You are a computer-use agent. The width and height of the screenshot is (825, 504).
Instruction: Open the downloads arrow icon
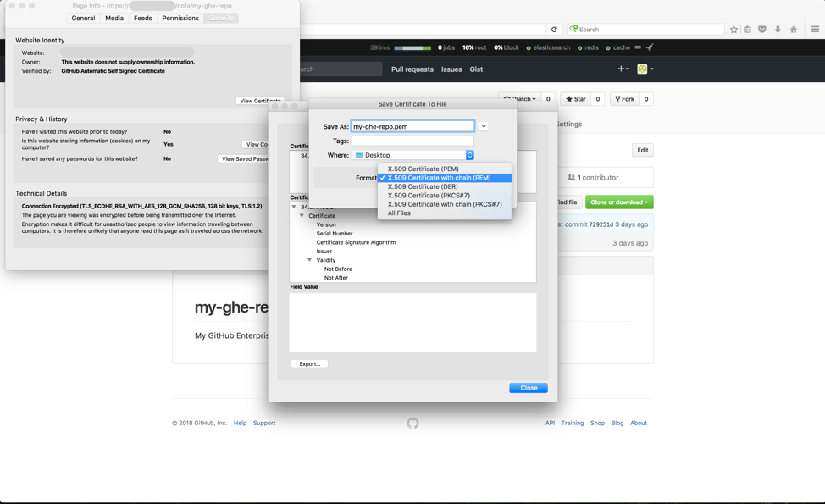(778, 30)
